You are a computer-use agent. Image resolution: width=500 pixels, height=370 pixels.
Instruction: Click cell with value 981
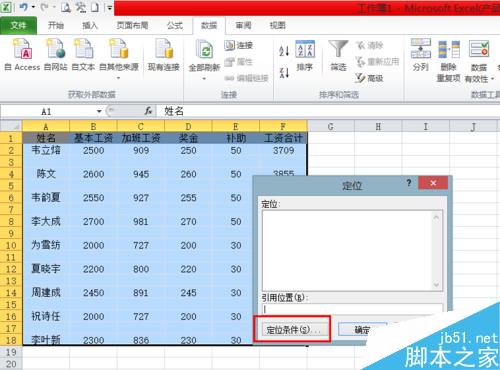coord(141,221)
